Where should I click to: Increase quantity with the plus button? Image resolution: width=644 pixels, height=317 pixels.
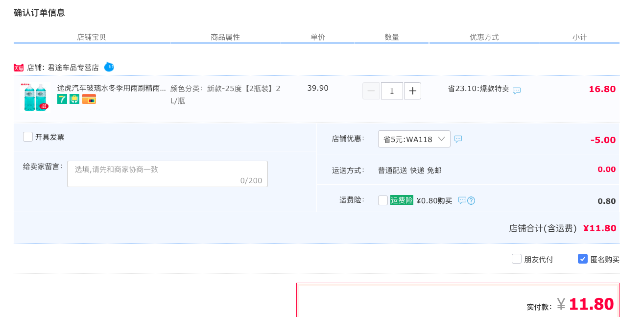(x=413, y=91)
